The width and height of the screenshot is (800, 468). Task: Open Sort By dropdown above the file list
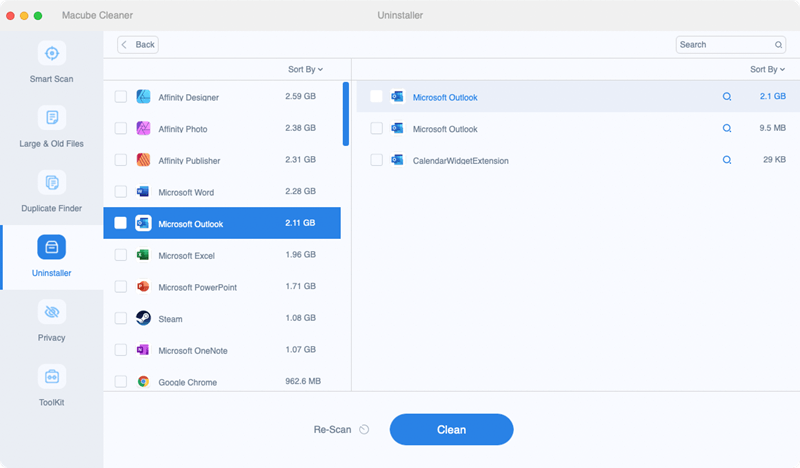click(767, 69)
